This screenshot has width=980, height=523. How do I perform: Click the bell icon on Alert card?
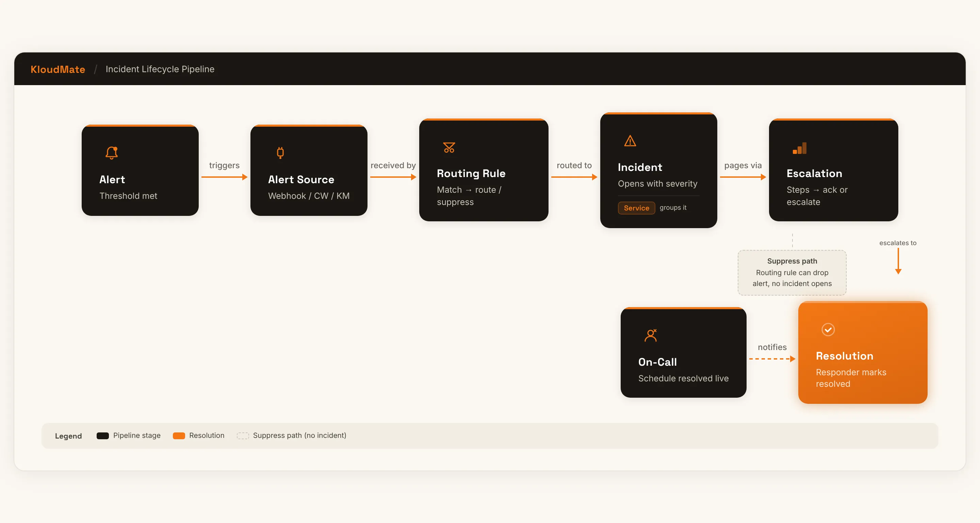112,153
